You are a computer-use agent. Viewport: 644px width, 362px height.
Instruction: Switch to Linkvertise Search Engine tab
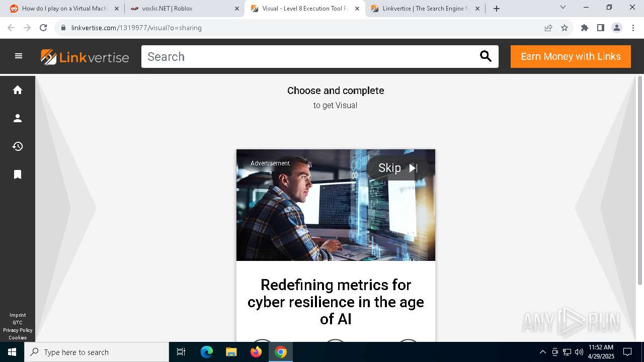coord(425,9)
